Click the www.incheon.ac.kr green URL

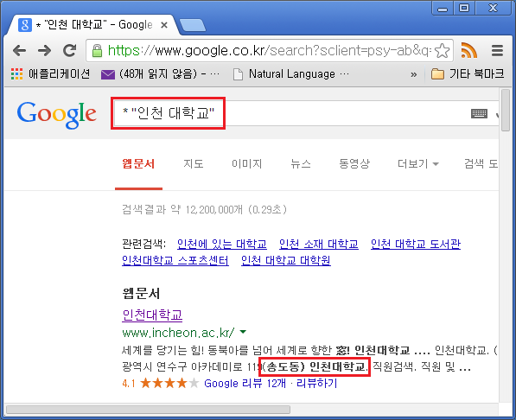pos(178,333)
